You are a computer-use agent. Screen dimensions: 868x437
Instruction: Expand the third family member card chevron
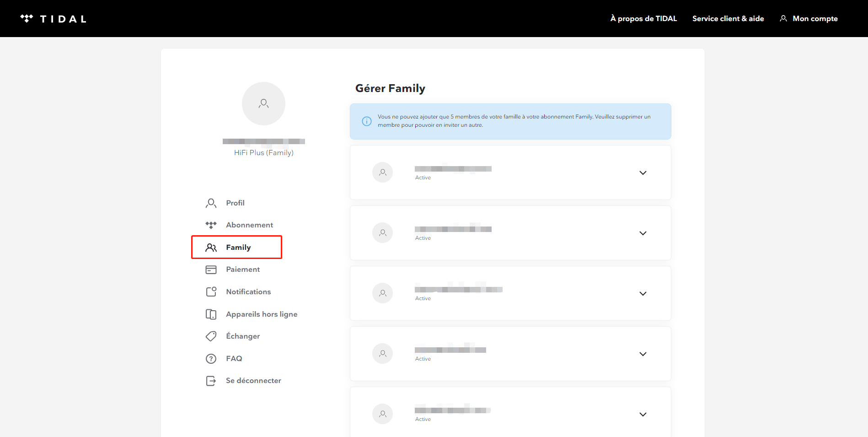tap(643, 294)
